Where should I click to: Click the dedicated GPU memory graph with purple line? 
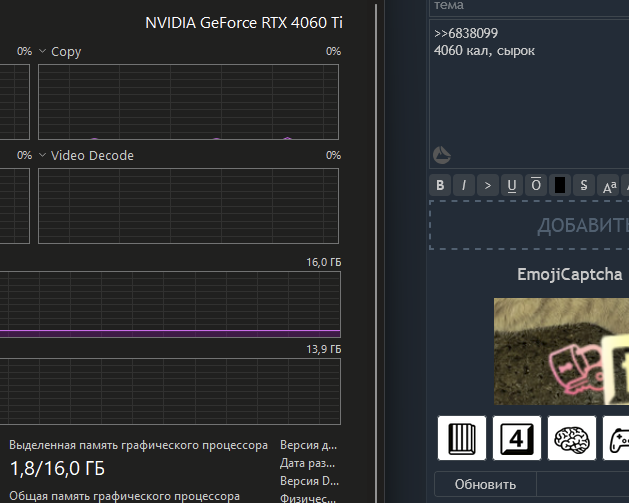click(x=170, y=304)
